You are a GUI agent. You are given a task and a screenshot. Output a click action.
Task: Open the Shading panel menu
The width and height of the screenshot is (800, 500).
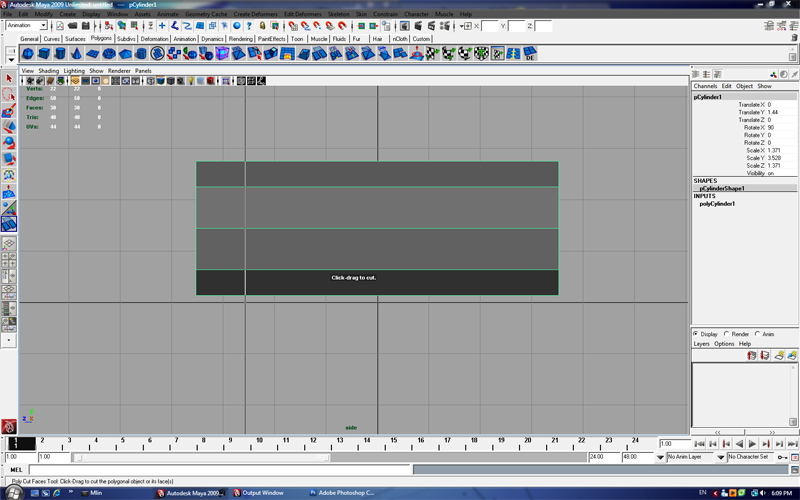[48, 71]
